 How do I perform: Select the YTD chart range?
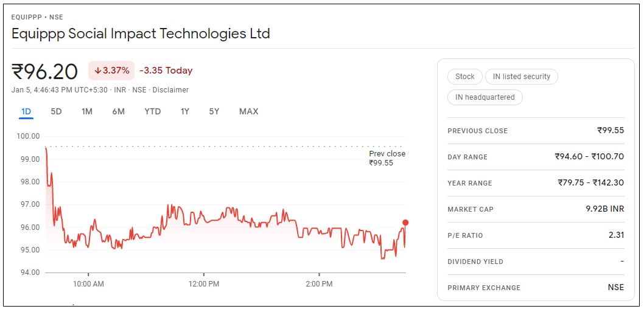152,112
